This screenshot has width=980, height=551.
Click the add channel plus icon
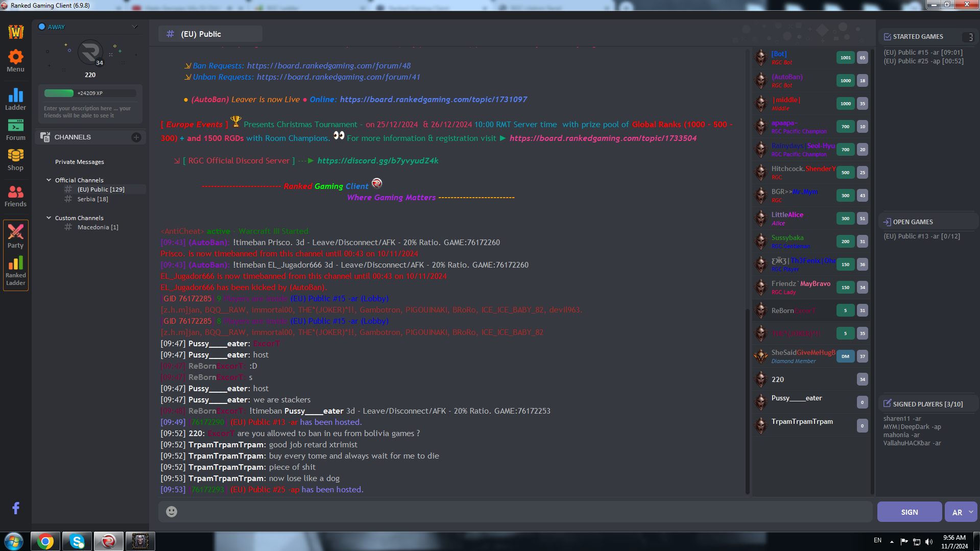(x=136, y=137)
